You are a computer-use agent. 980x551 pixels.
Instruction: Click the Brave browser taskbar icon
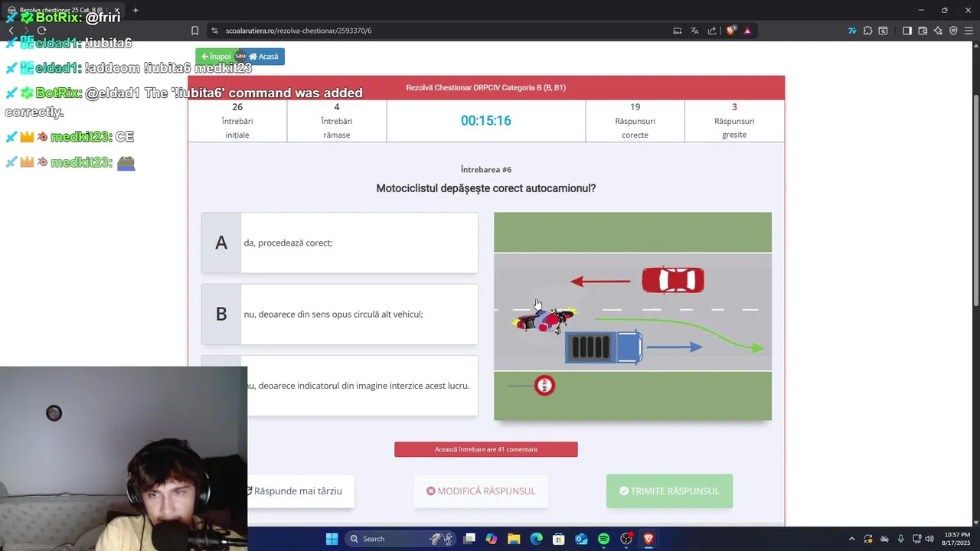648,539
